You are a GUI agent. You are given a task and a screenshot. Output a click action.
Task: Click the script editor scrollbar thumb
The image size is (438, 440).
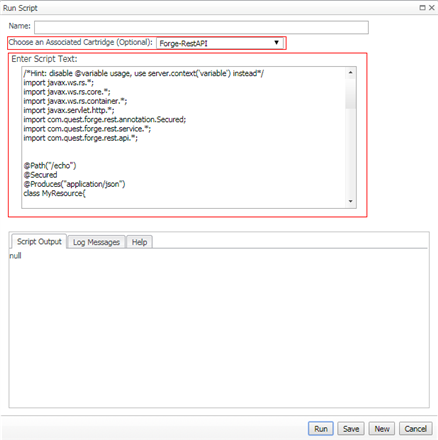tap(351, 93)
